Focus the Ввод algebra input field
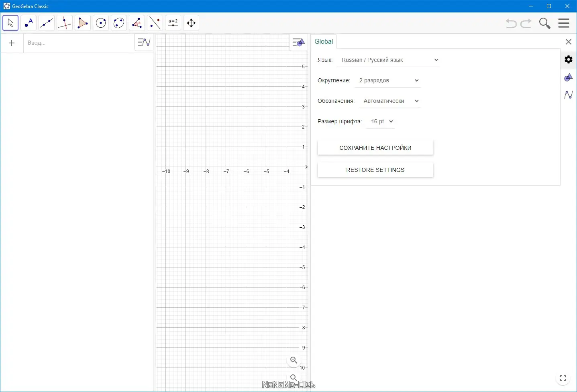 (x=79, y=43)
